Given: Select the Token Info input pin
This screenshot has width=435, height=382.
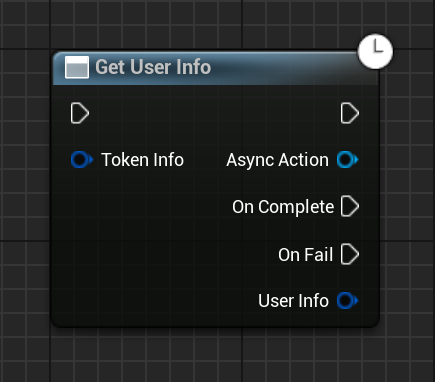Looking at the screenshot, I should 82,159.
